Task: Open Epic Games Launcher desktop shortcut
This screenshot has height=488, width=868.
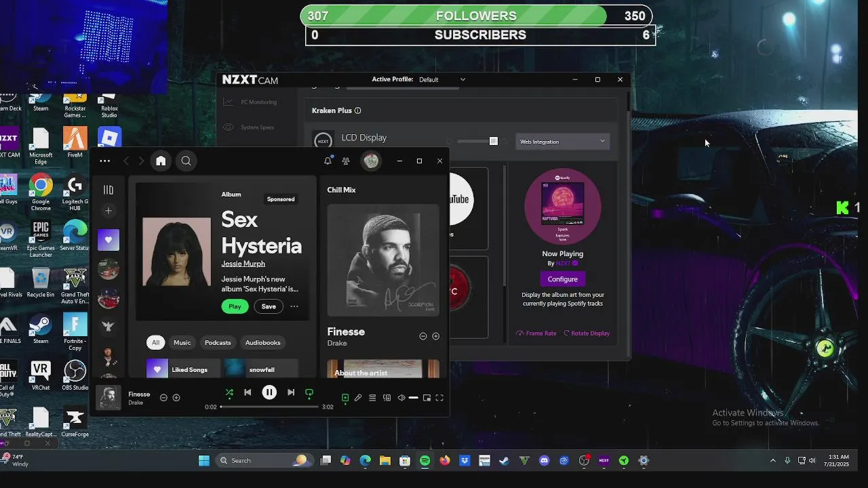Action: 41,239
